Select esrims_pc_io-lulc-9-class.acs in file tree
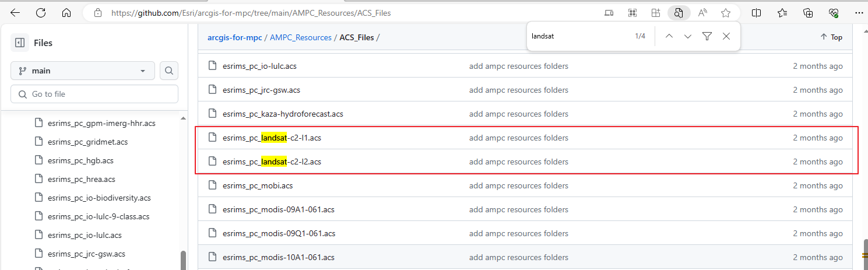The height and width of the screenshot is (270, 868). [x=99, y=216]
